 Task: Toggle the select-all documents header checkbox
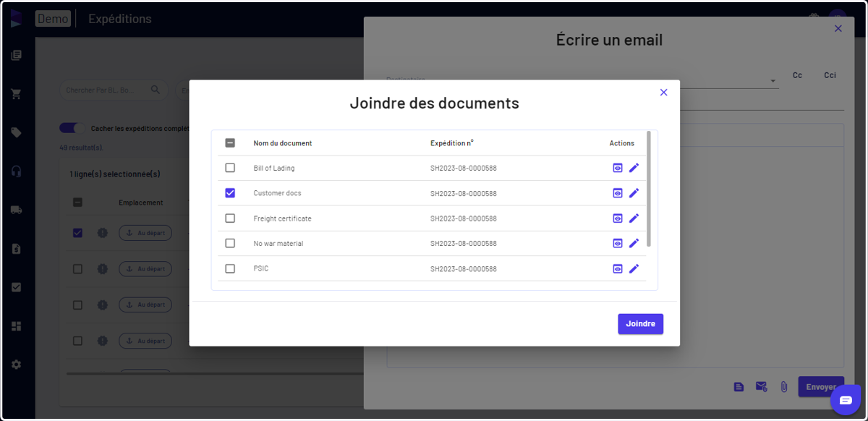(x=230, y=143)
